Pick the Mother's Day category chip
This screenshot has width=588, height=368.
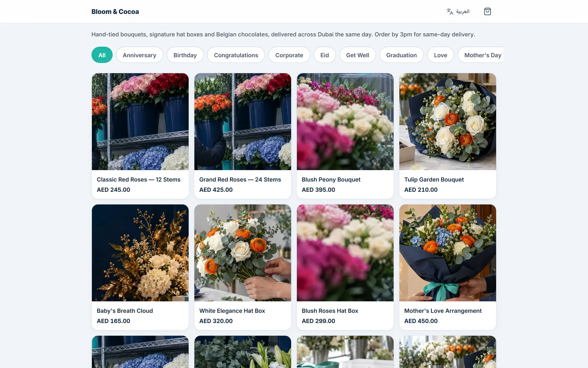click(481, 55)
